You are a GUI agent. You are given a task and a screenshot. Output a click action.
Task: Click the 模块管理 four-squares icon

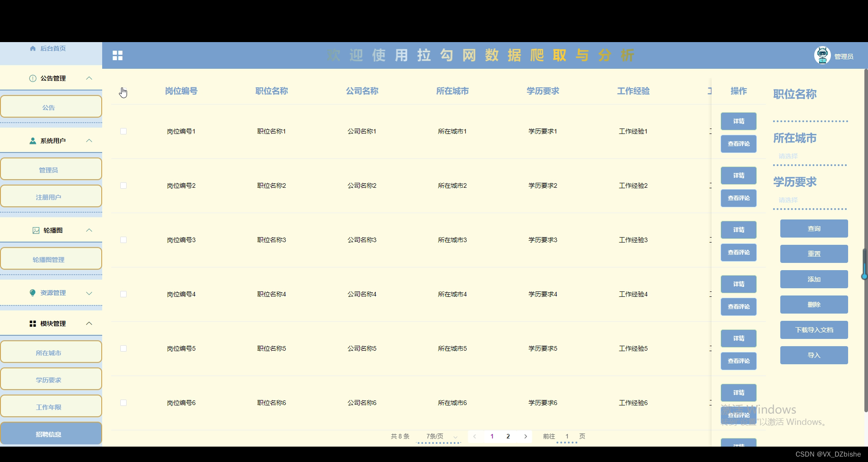33,324
